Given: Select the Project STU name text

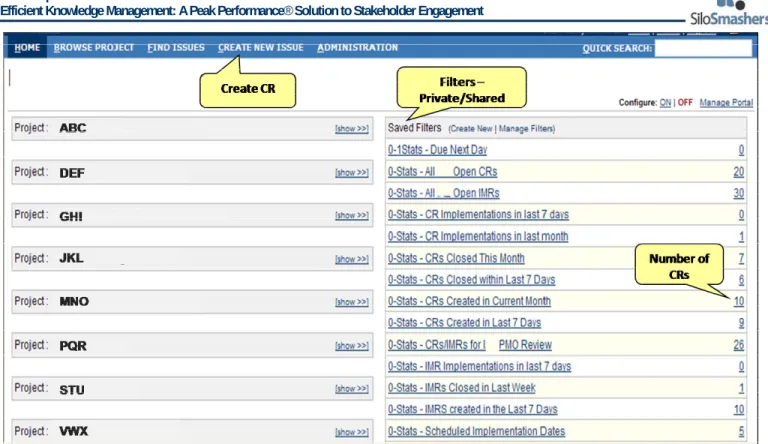Looking at the screenshot, I should point(72,390).
